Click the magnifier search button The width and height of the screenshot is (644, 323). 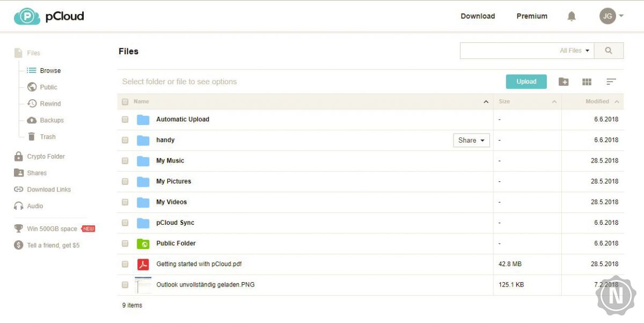click(x=609, y=50)
